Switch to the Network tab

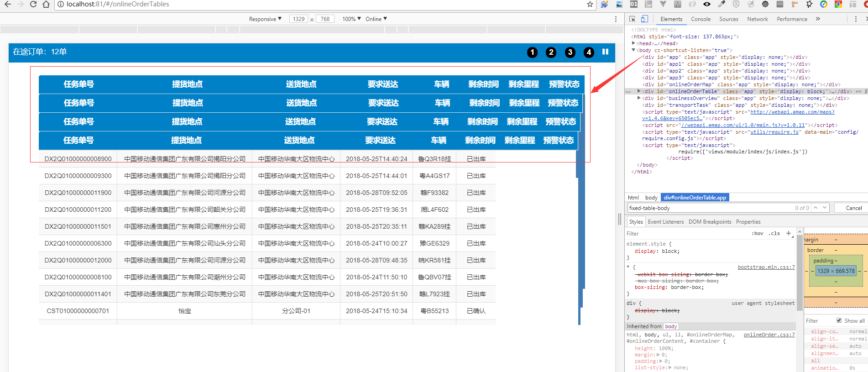click(758, 19)
